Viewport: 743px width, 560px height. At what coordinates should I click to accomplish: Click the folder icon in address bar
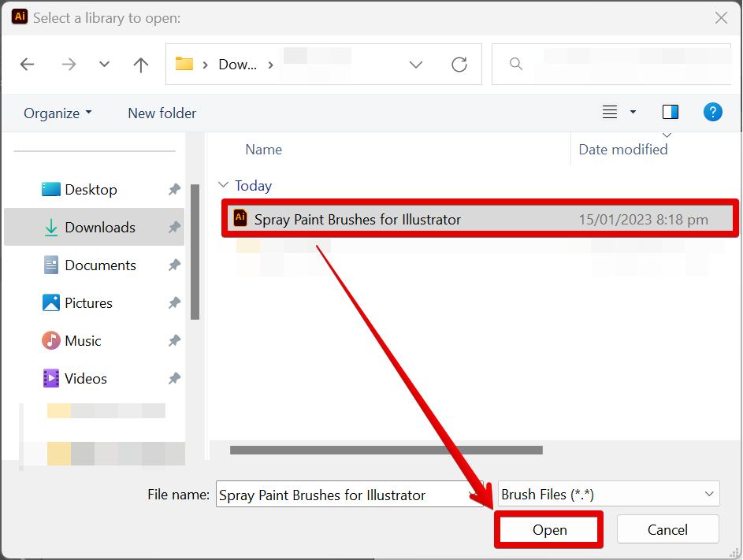[184, 64]
